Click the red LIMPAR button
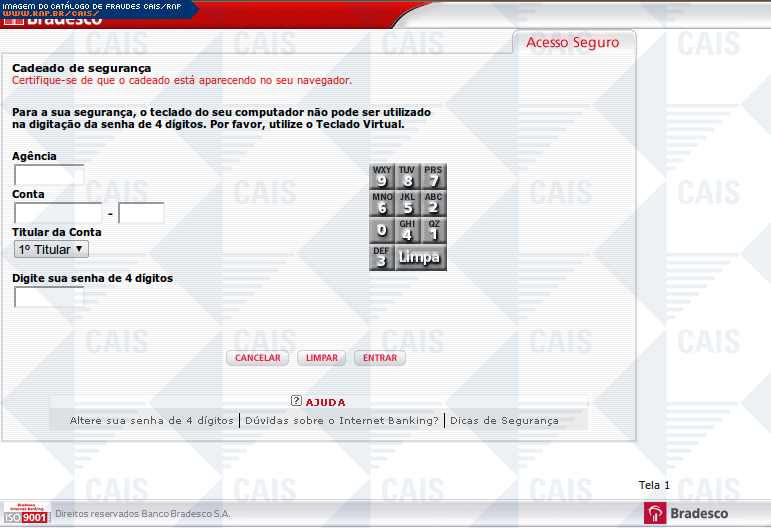771x528 pixels. 321,358
